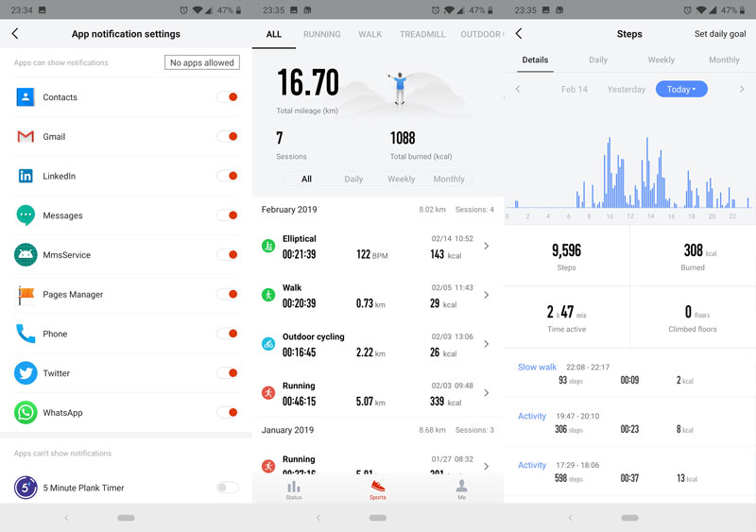Open the Weekly tab in Steps
The height and width of the screenshot is (532, 756).
pyautogui.click(x=661, y=60)
